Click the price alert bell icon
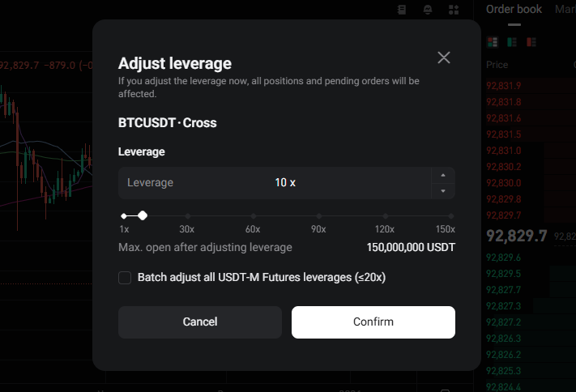576x392 pixels. [428, 10]
